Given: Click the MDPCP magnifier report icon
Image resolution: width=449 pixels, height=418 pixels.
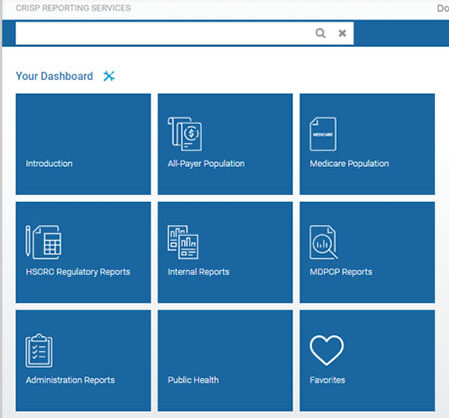Looking at the screenshot, I should [323, 242].
